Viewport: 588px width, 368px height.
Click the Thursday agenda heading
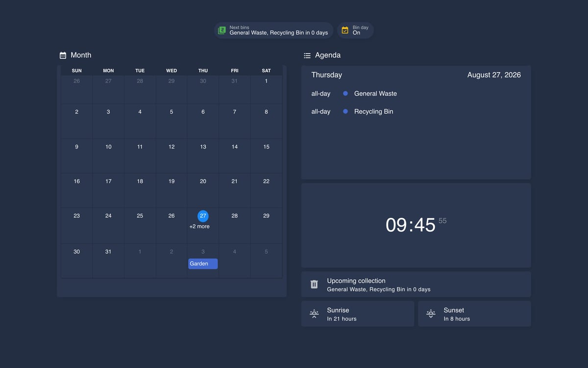coord(327,75)
